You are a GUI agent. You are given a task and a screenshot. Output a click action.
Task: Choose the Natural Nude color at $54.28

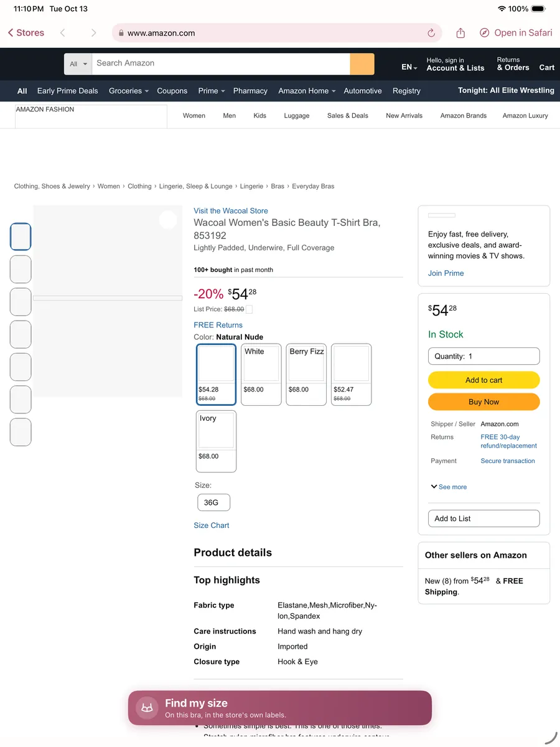click(217, 375)
